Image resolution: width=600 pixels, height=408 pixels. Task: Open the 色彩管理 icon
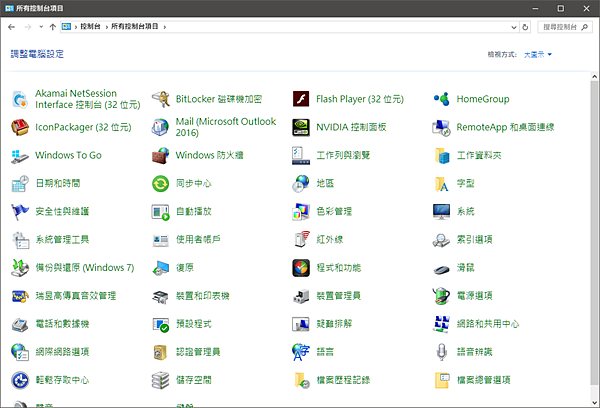(x=301, y=211)
